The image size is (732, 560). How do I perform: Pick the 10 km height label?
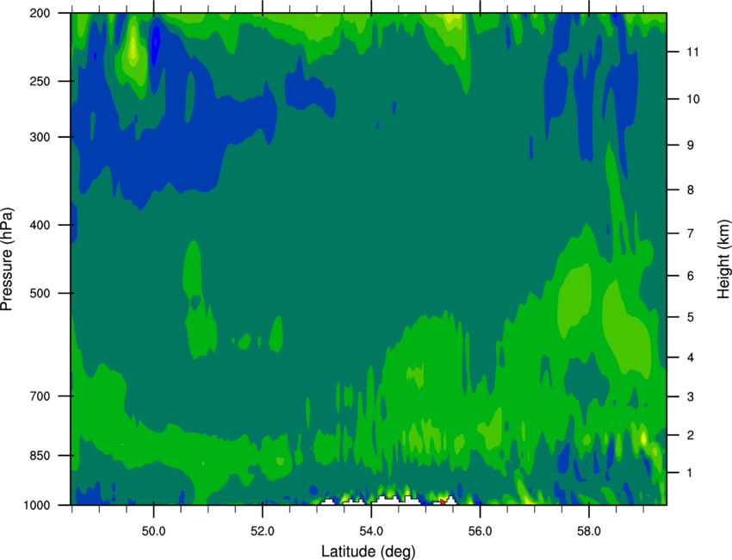[692, 99]
